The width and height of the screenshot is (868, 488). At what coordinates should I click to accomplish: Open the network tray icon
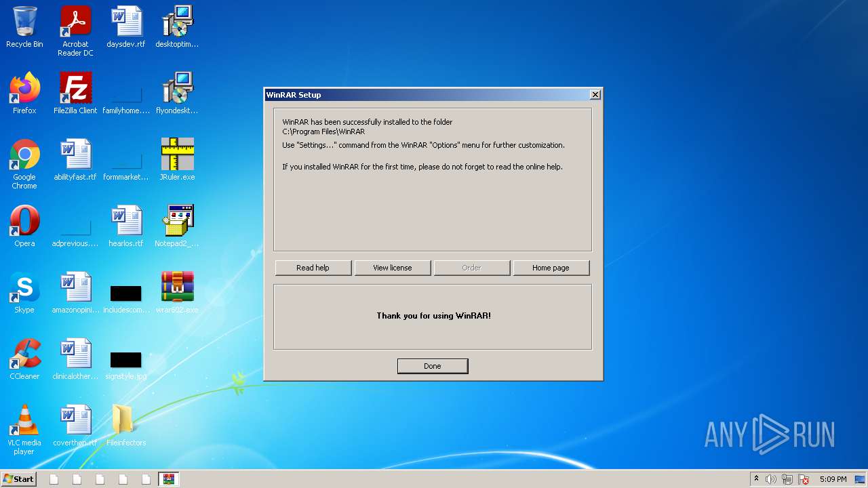click(787, 479)
